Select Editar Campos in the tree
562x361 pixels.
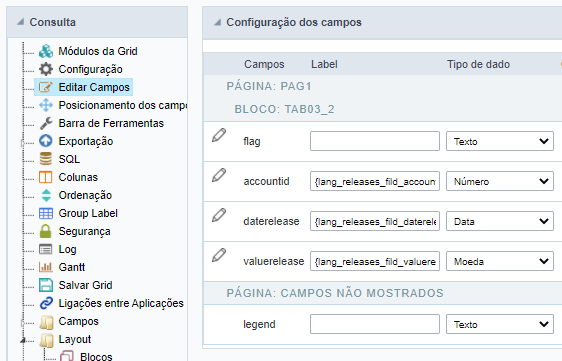(94, 87)
